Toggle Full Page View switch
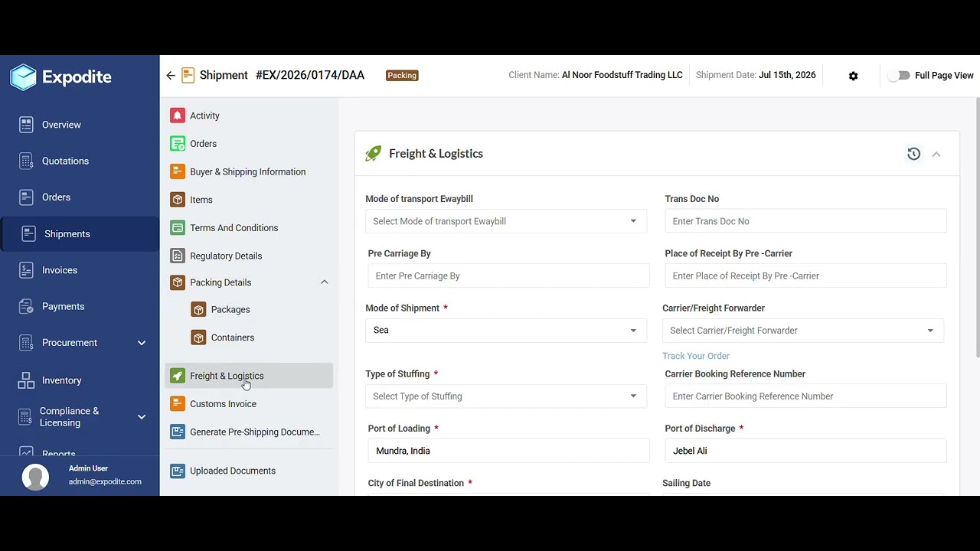The image size is (980, 551). [899, 76]
